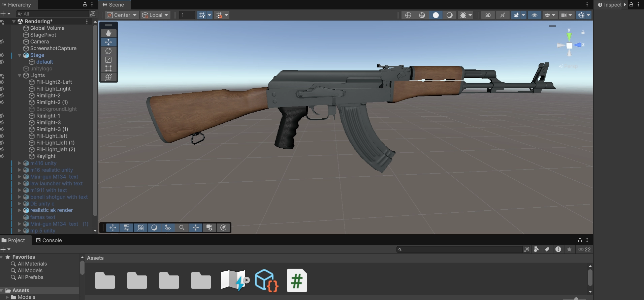Switch to the Console tab
The image size is (644, 300).
(x=49, y=240)
